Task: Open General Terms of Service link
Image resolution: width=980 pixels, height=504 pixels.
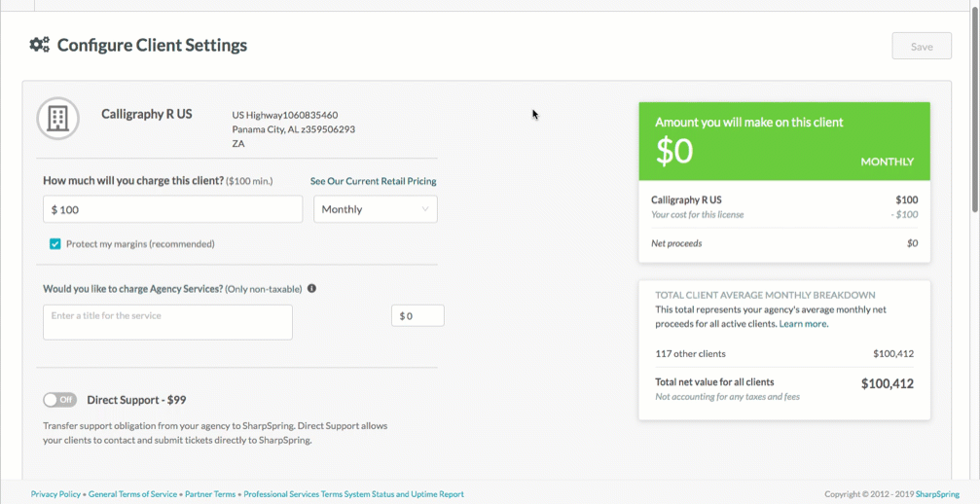Action: [x=132, y=494]
